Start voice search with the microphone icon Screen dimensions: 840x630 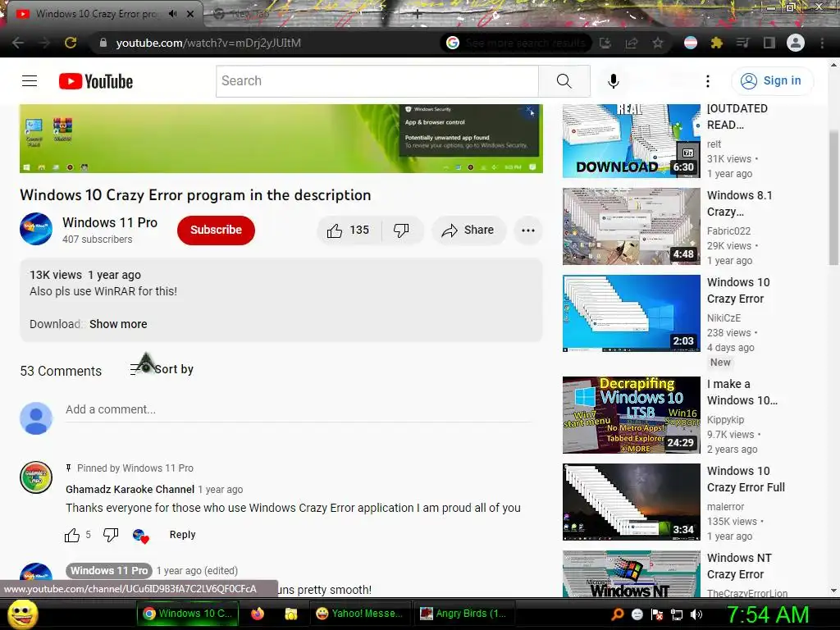point(614,81)
